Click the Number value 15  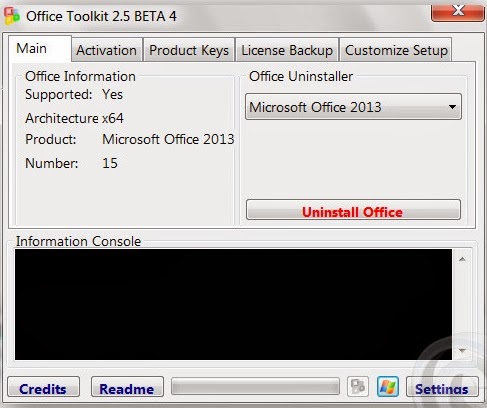110,163
